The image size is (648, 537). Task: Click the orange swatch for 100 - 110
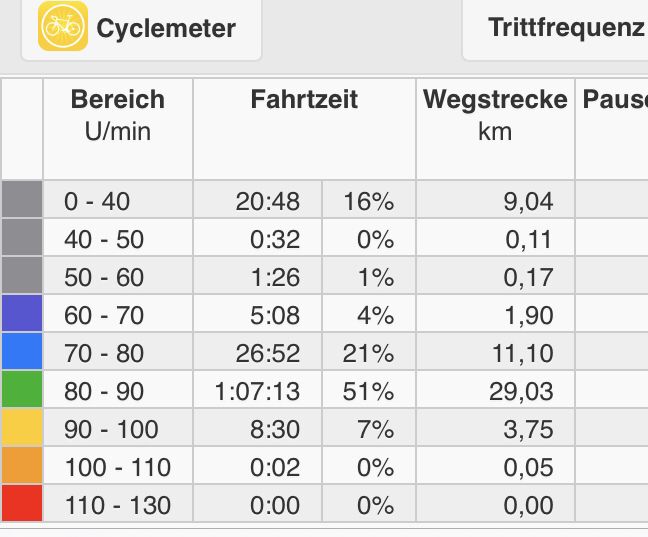pos(22,465)
